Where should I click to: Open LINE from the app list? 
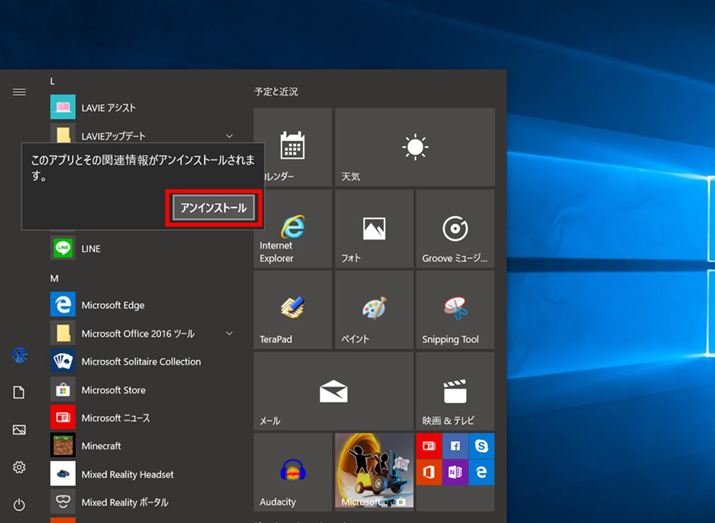click(x=90, y=248)
